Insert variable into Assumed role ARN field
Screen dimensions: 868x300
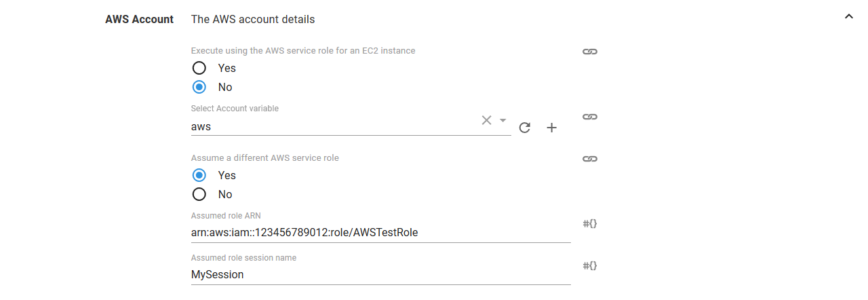(x=590, y=223)
